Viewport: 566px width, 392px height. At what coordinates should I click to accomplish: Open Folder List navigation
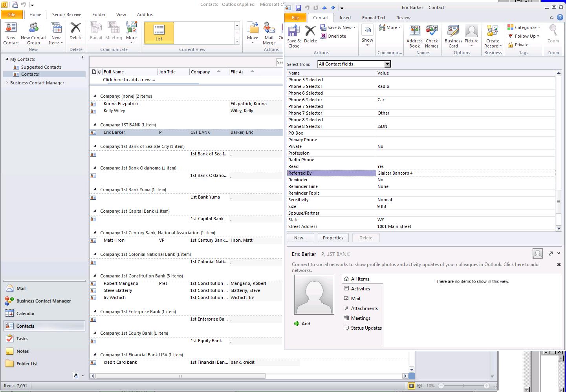tap(44, 364)
